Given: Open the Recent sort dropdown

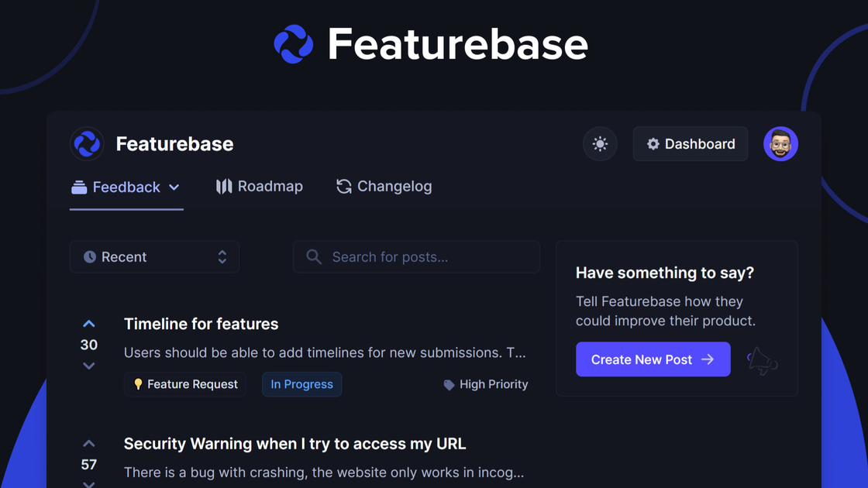Looking at the screenshot, I should point(154,257).
